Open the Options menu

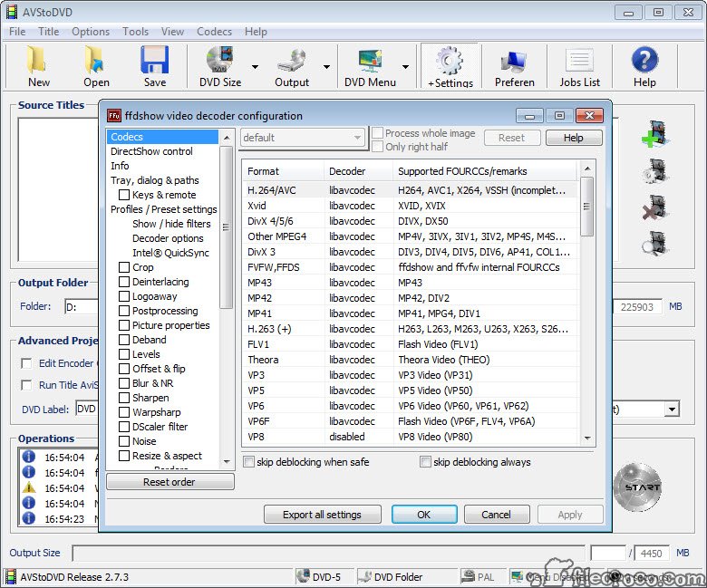[x=91, y=32]
